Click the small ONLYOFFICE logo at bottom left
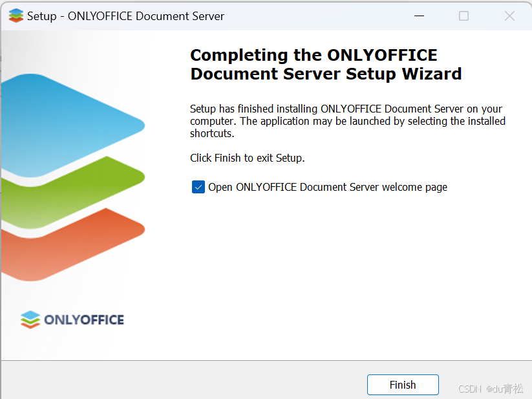This screenshot has width=532, height=399. [72, 319]
